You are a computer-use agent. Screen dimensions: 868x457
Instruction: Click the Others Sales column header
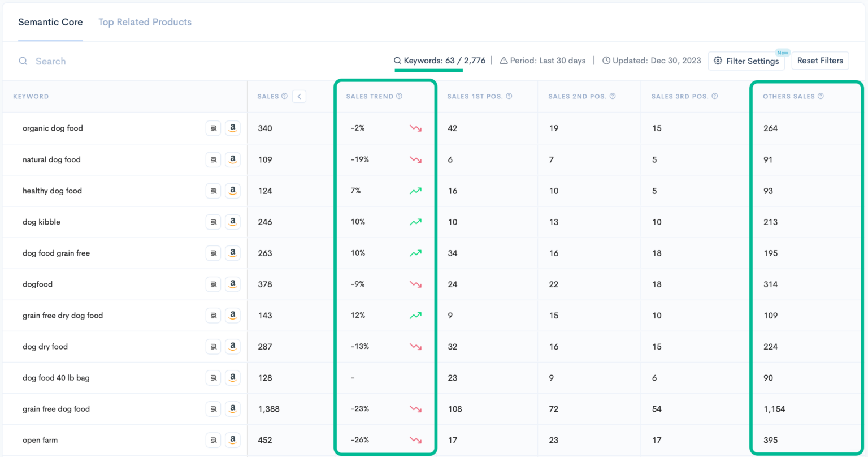pos(788,97)
